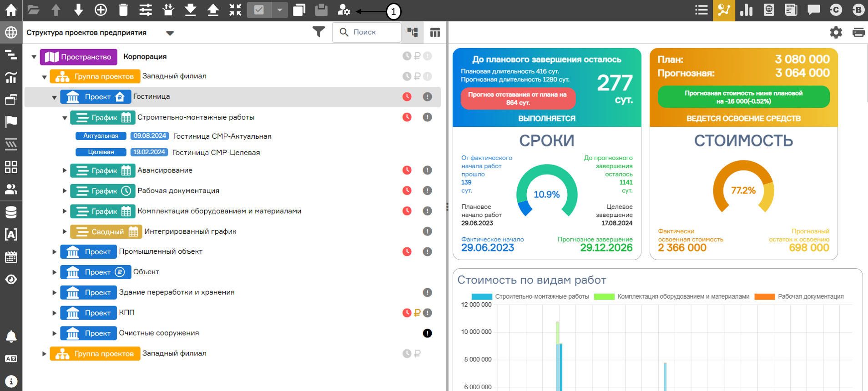
Task: Expand the Авансирование schedule
Action: 65,170
